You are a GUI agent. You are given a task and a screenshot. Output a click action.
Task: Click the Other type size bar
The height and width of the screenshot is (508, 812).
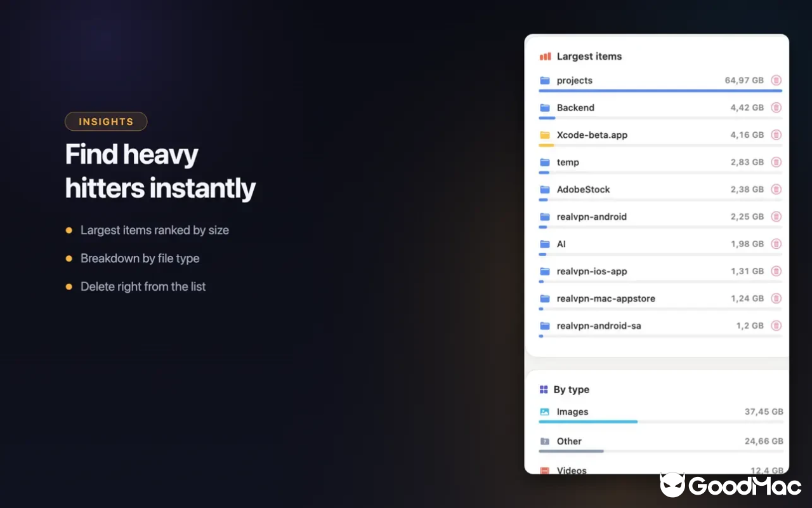(660, 451)
